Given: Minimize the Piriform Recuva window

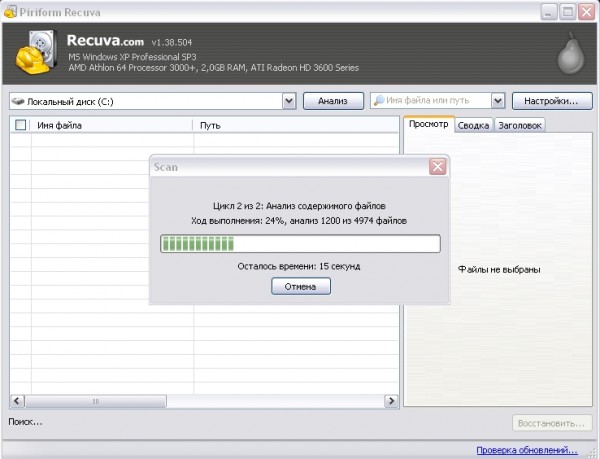Looking at the screenshot, I should click(x=548, y=12).
